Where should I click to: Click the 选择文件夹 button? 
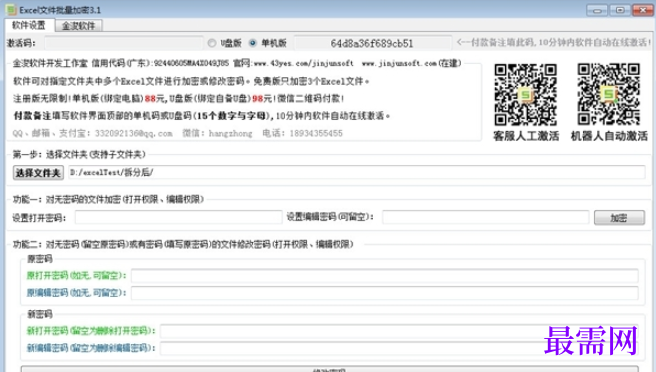click(x=38, y=172)
